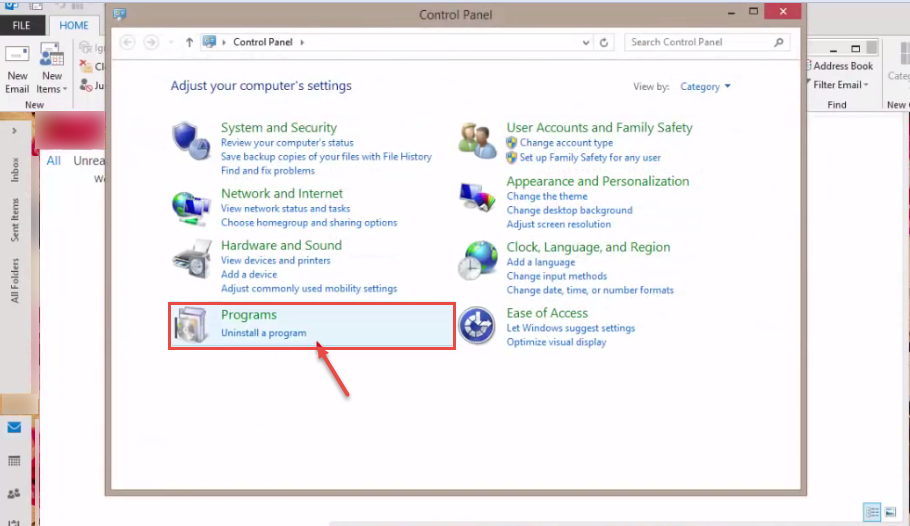910x526 pixels.
Task: Open All Folders in Outlook sidebar
Action: (x=15, y=280)
